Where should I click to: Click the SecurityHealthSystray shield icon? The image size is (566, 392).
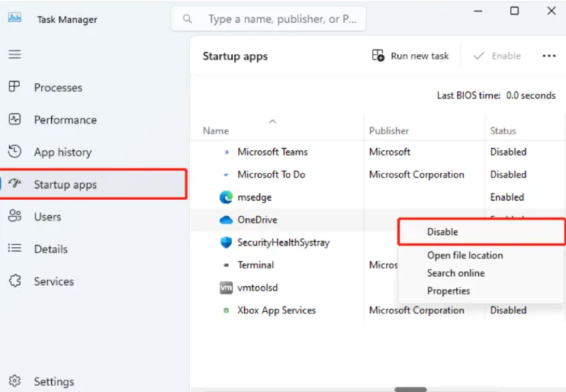pos(227,243)
